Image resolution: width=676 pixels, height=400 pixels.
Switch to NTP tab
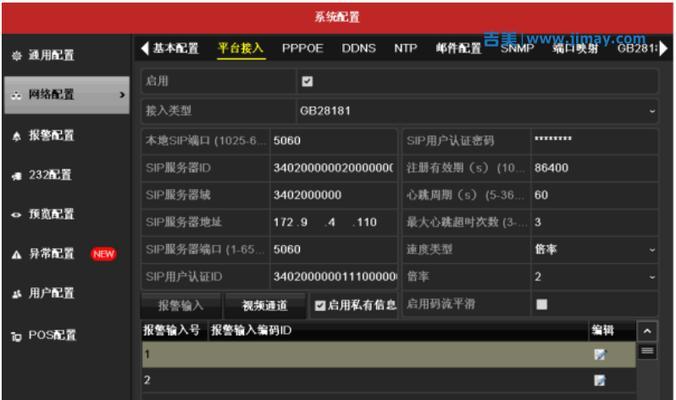(405, 48)
